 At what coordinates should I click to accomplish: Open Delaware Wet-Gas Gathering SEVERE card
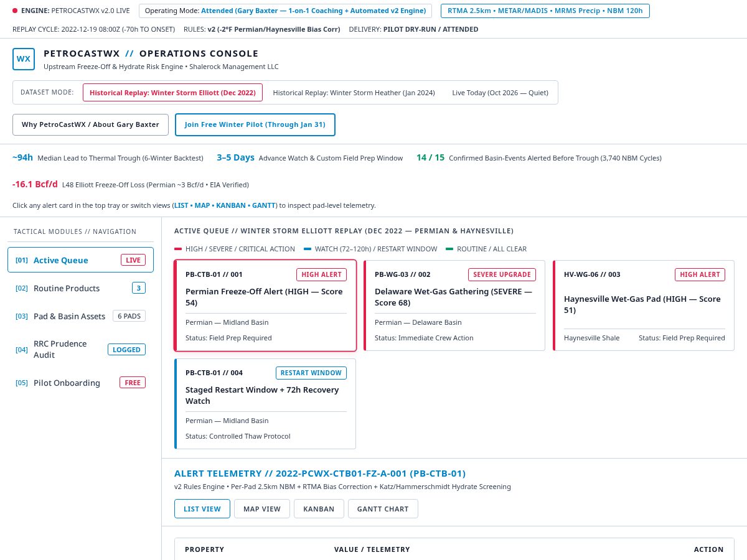pyautogui.click(x=454, y=306)
